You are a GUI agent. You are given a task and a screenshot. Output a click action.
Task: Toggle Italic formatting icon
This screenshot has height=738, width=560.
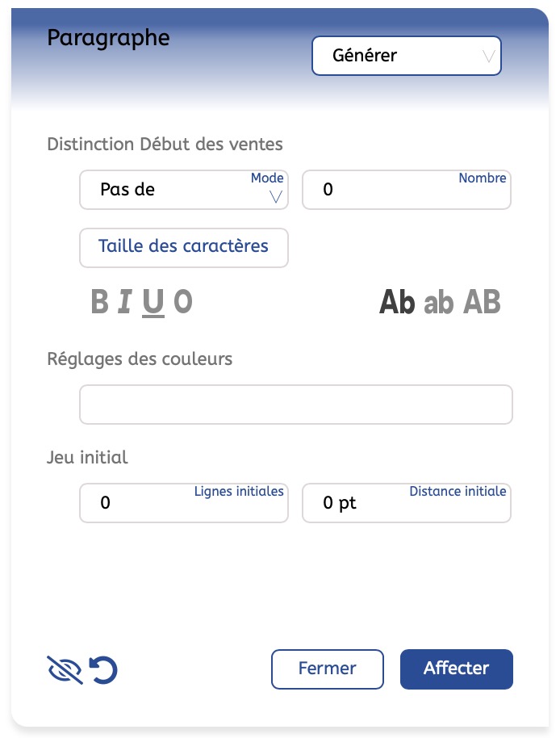[124, 301]
